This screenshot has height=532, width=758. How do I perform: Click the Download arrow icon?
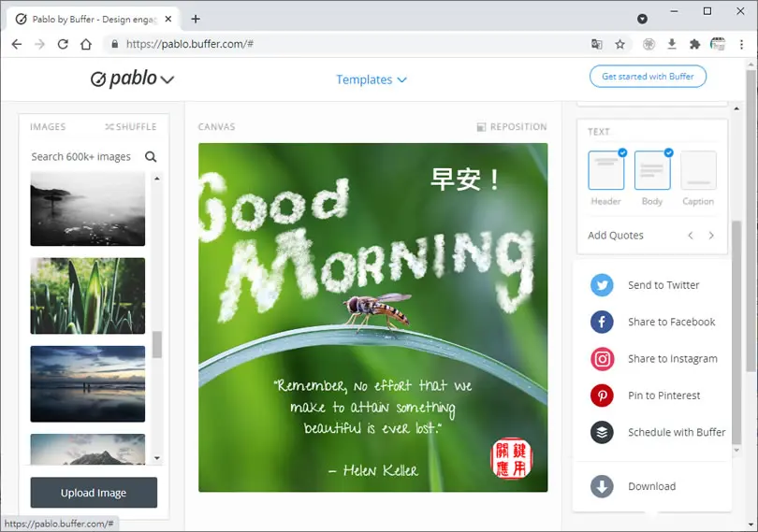(602, 486)
